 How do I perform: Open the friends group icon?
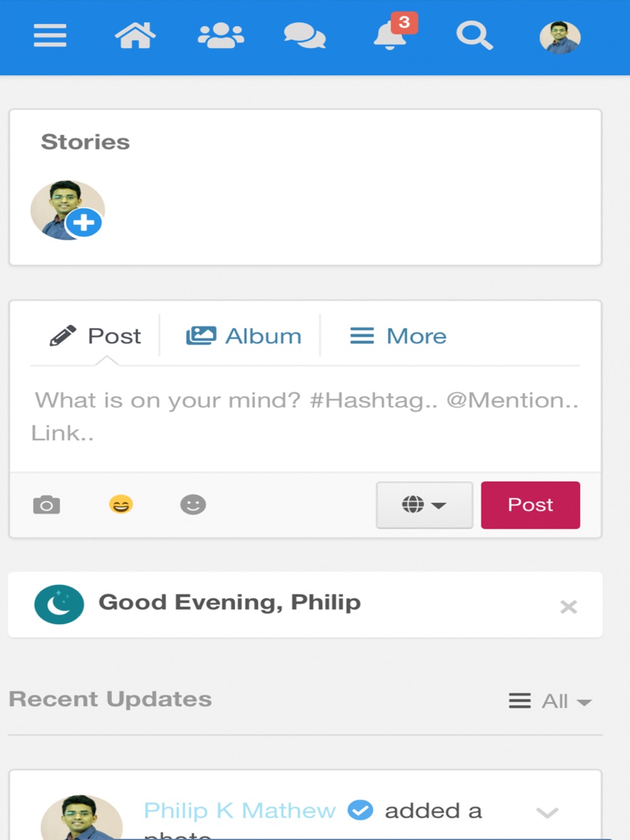[x=220, y=36]
